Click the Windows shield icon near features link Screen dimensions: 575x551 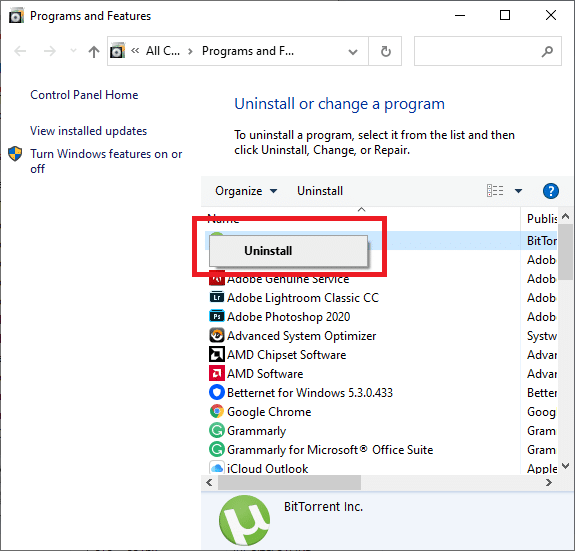(15, 154)
